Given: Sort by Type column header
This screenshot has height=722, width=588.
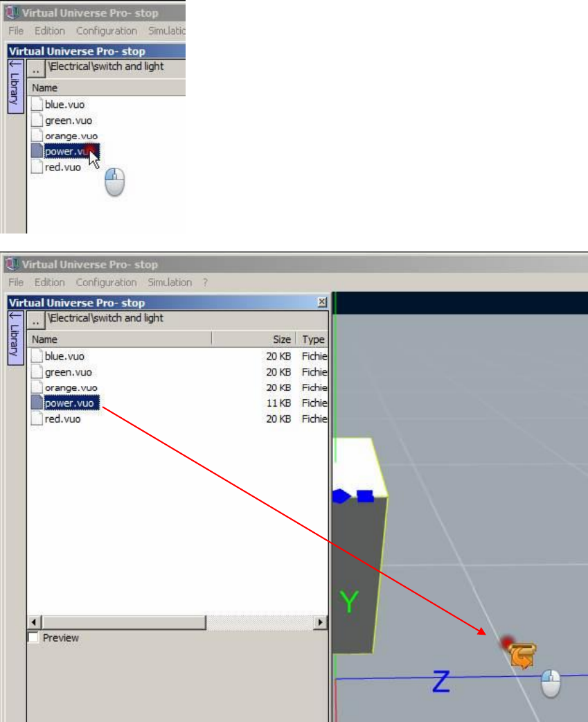Looking at the screenshot, I should [x=312, y=340].
